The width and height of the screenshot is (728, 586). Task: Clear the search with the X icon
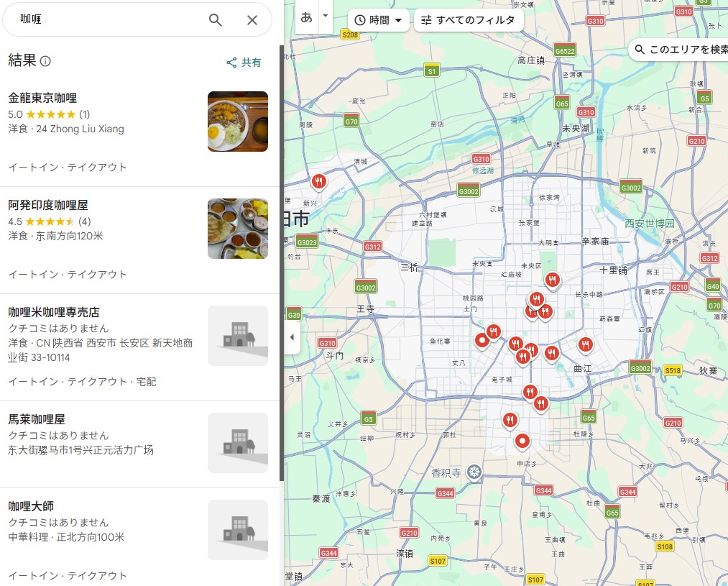[x=252, y=19]
